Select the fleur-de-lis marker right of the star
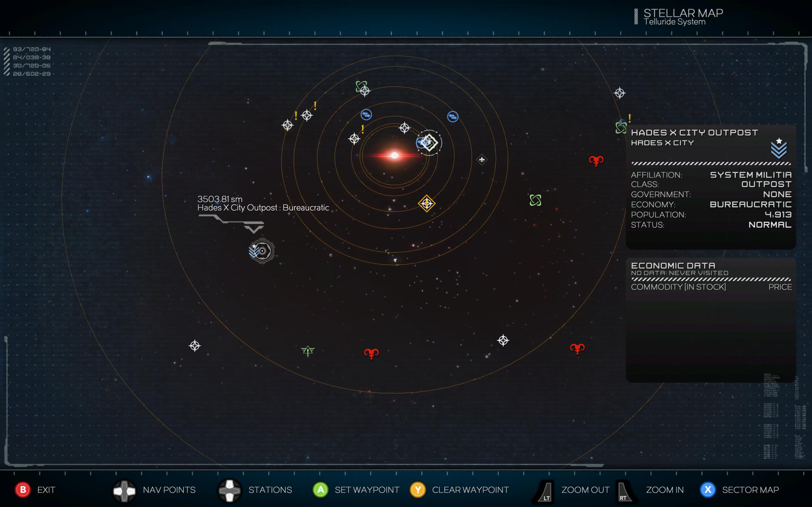This screenshot has height=507, width=812. click(481, 159)
